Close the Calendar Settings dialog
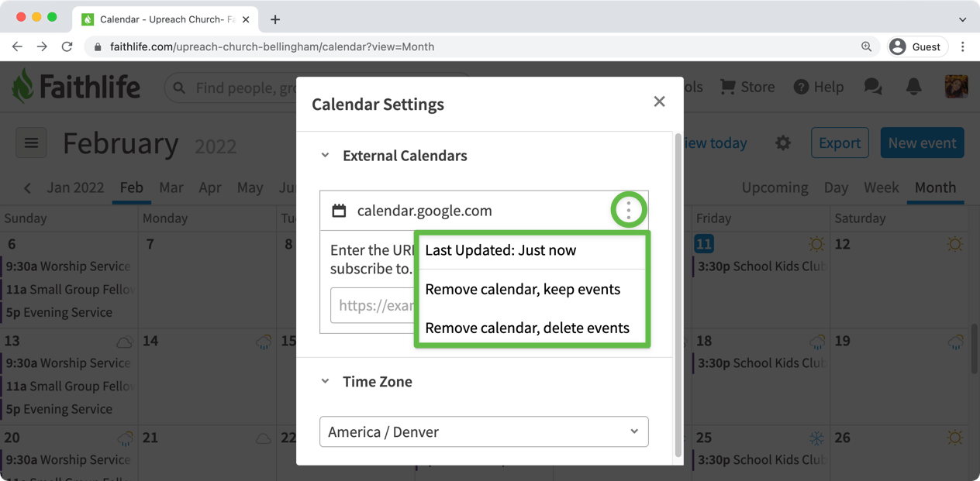Image resolution: width=980 pixels, height=481 pixels. pos(659,101)
